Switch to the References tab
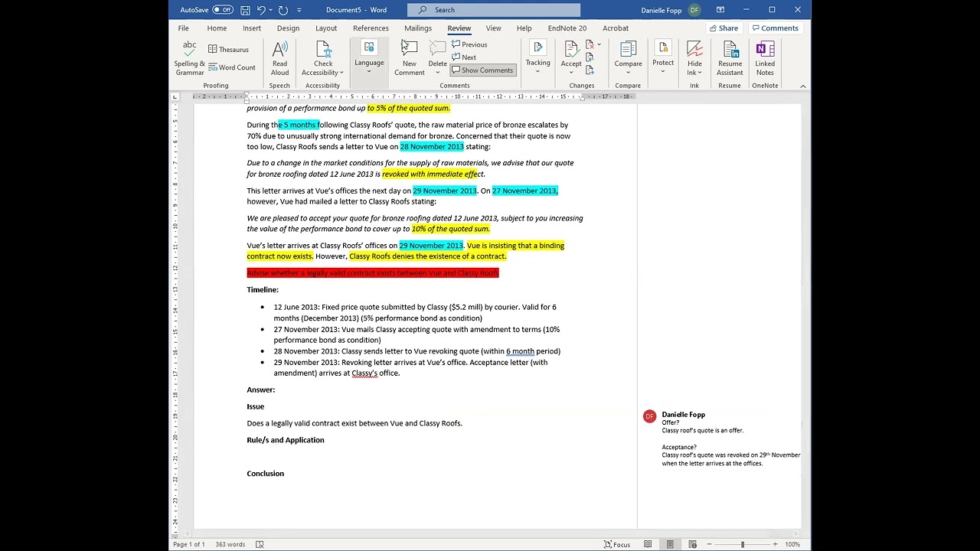The height and width of the screenshot is (551, 980). pos(371,28)
